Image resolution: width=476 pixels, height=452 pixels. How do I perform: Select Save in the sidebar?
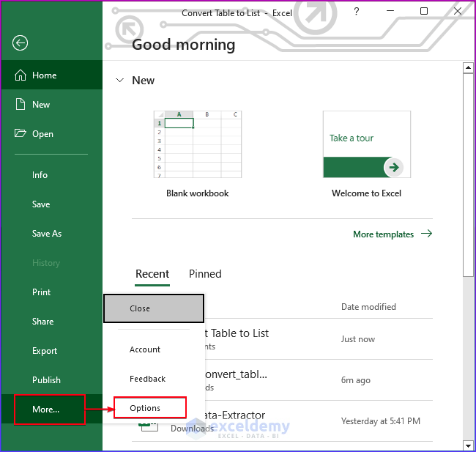[x=41, y=204]
